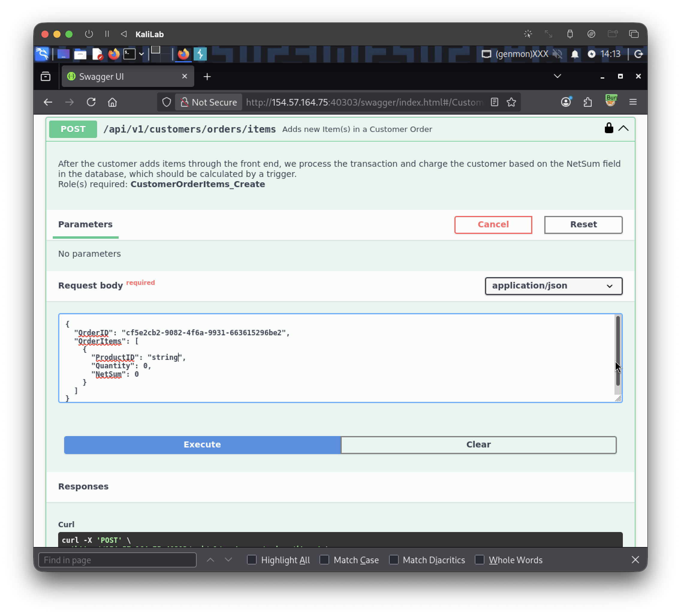Open the application/json content type dropdown
681x616 pixels.
pyautogui.click(x=554, y=286)
